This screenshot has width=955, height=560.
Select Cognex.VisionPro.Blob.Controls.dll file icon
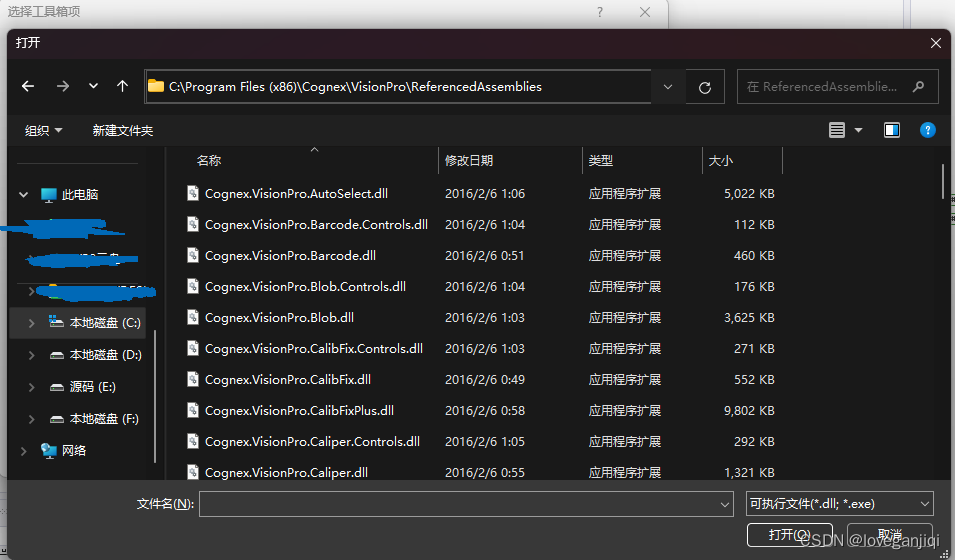click(192, 286)
